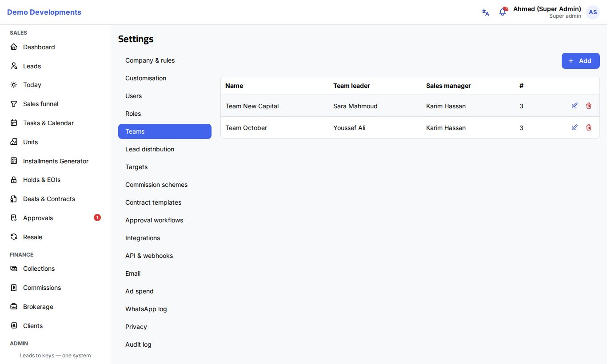This screenshot has width=607, height=364.
Task: Click the AS user avatar
Action: point(593,12)
